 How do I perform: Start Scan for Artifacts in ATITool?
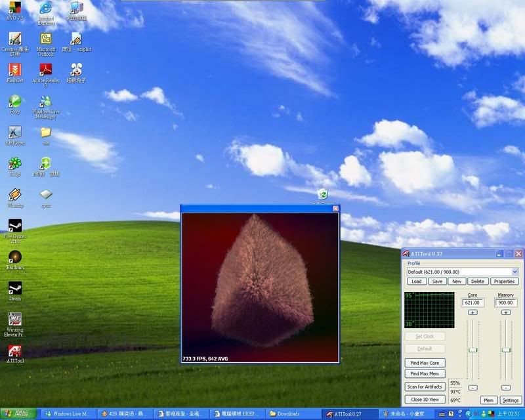tap(425, 387)
